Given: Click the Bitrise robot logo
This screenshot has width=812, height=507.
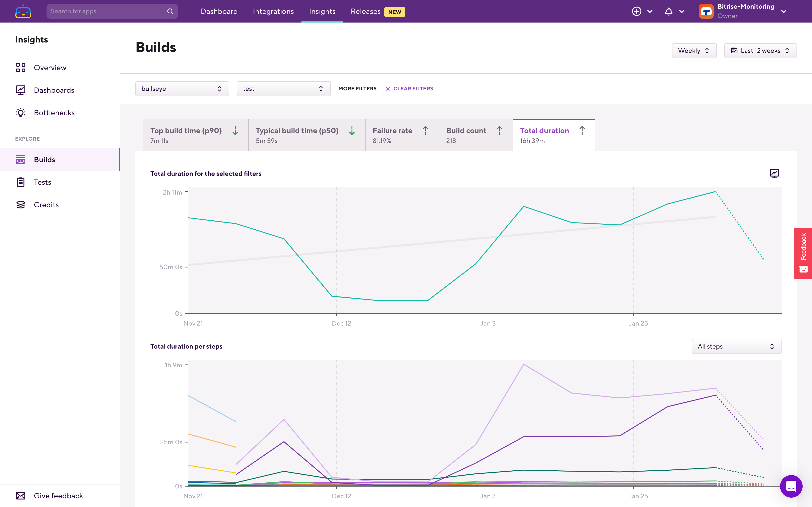Looking at the screenshot, I should [23, 12].
